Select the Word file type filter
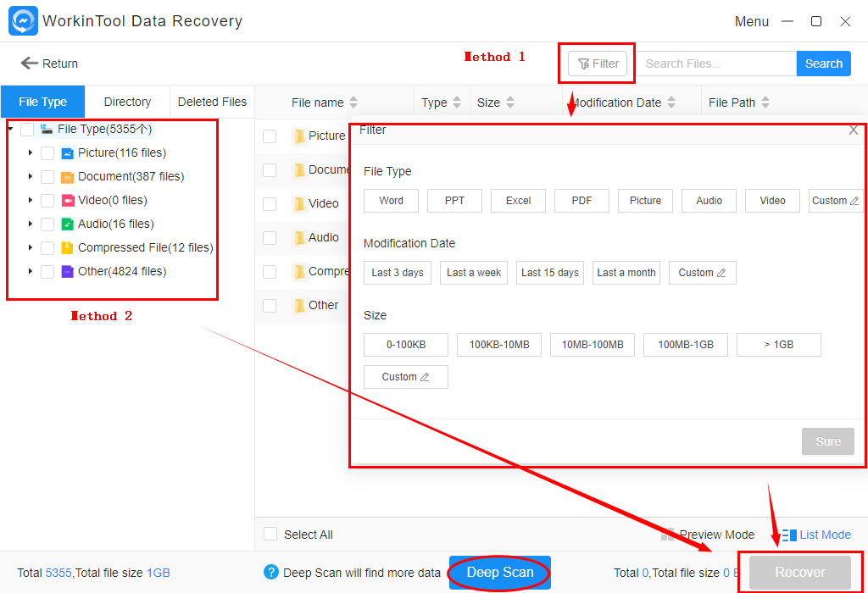Screen dimensions: 868x593 click(x=392, y=201)
